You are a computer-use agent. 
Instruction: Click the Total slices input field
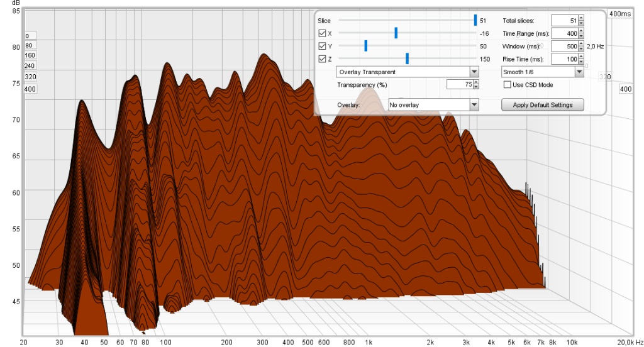pos(565,21)
